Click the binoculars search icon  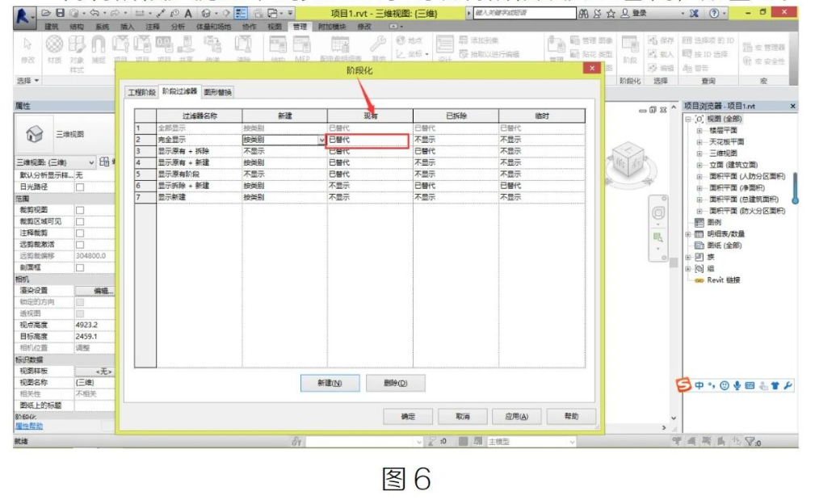tap(584, 14)
